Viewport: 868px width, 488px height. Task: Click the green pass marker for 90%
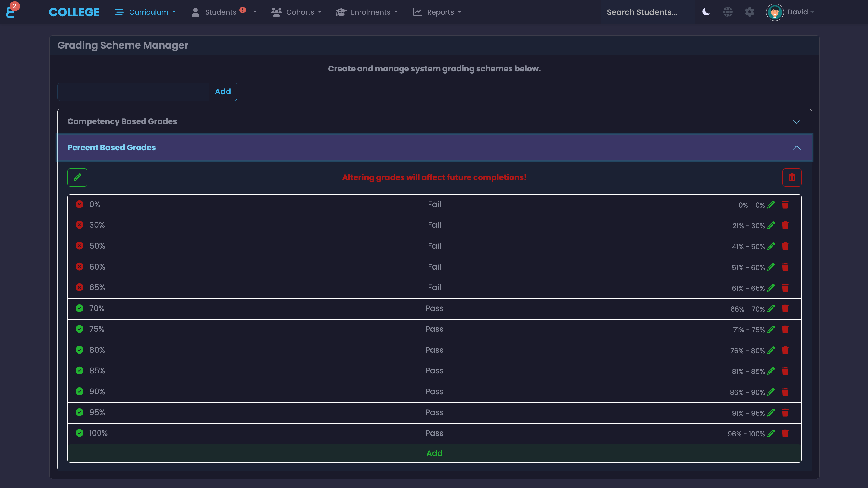[80, 391]
